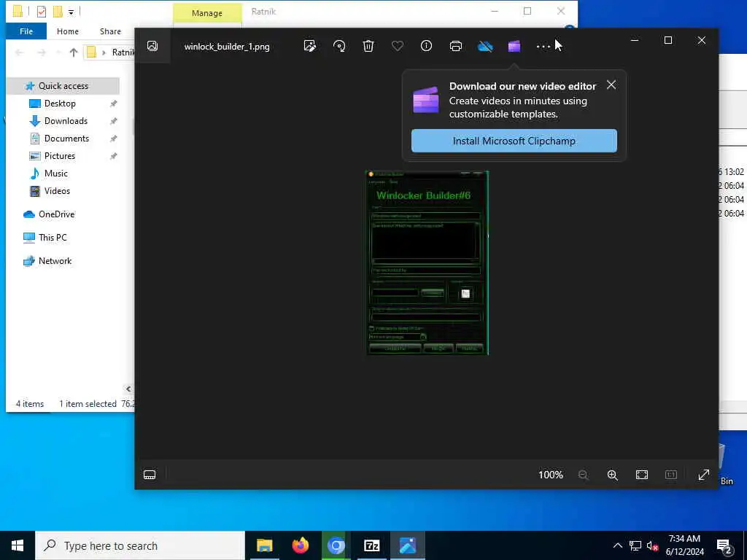The image size is (747, 560).
Task: Open the Start menu
Action: click(x=18, y=545)
